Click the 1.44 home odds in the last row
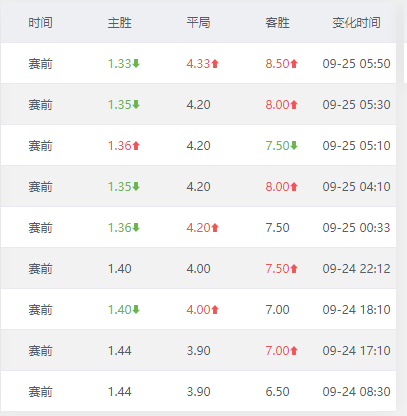The width and height of the screenshot is (407, 416). pos(120,392)
